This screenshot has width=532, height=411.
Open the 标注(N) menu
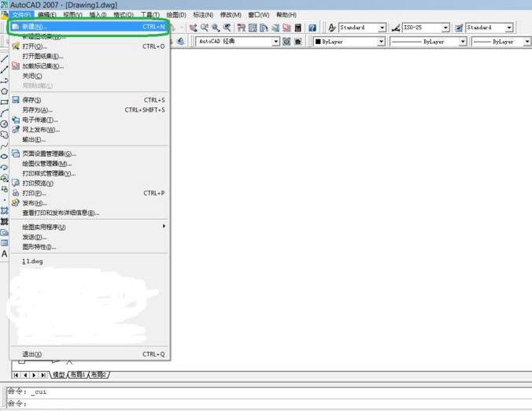(x=203, y=15)
